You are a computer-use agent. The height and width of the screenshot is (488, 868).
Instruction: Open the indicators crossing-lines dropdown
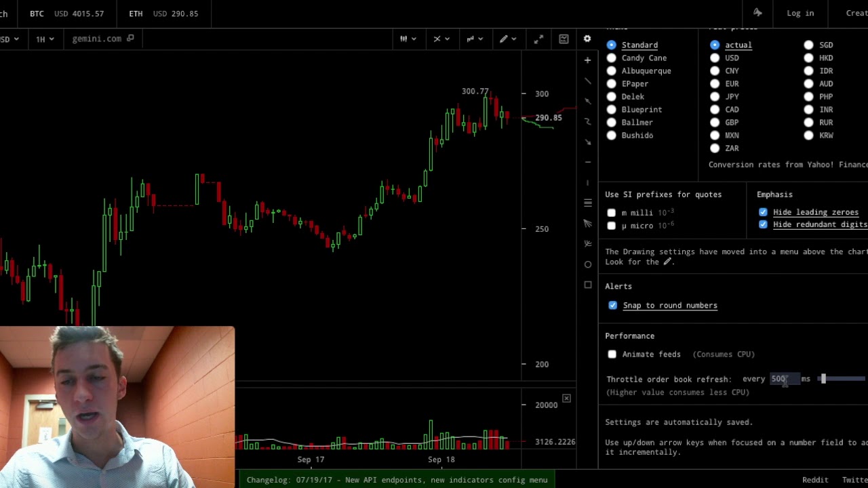(441, 39)
